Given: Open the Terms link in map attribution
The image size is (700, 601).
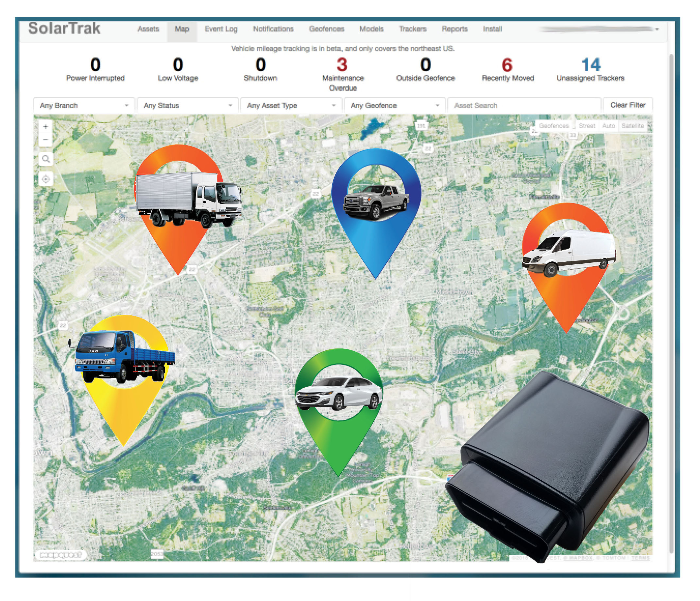Looking at the screenshot, I should point(640,558).
